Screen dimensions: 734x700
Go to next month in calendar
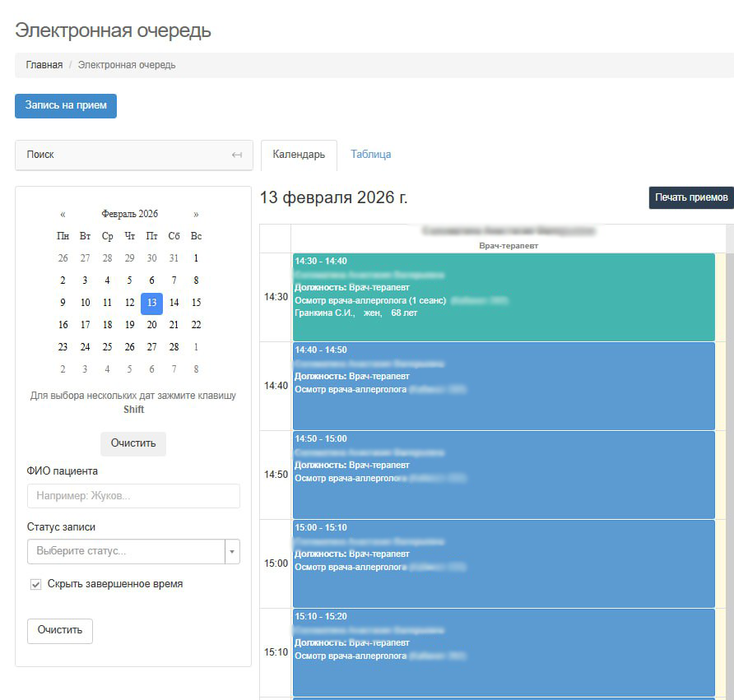pyautogui.click(x=196, y=214)
